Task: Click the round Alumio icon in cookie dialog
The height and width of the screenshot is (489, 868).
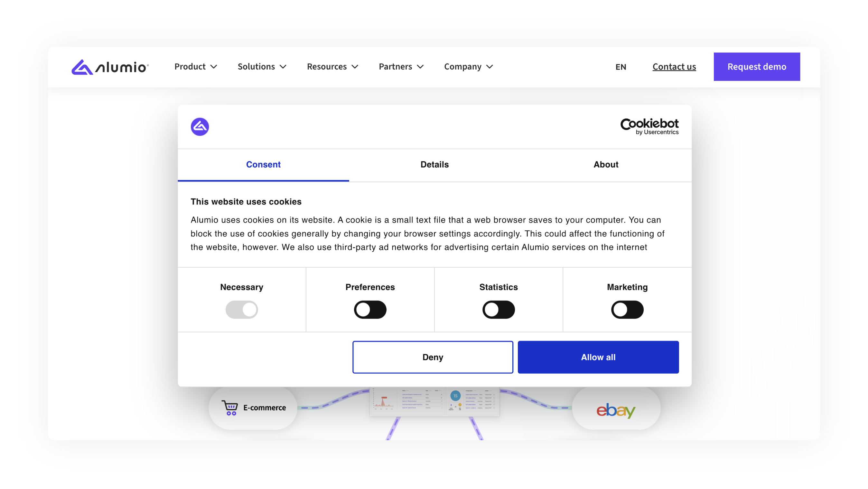Action: pos(200,127)
